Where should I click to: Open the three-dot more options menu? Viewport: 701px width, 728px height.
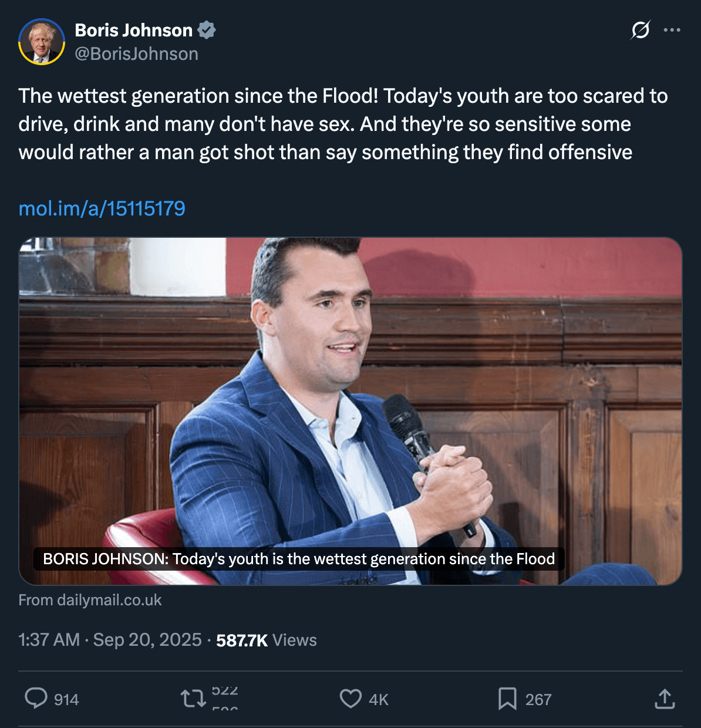click(x=672, y=30)
